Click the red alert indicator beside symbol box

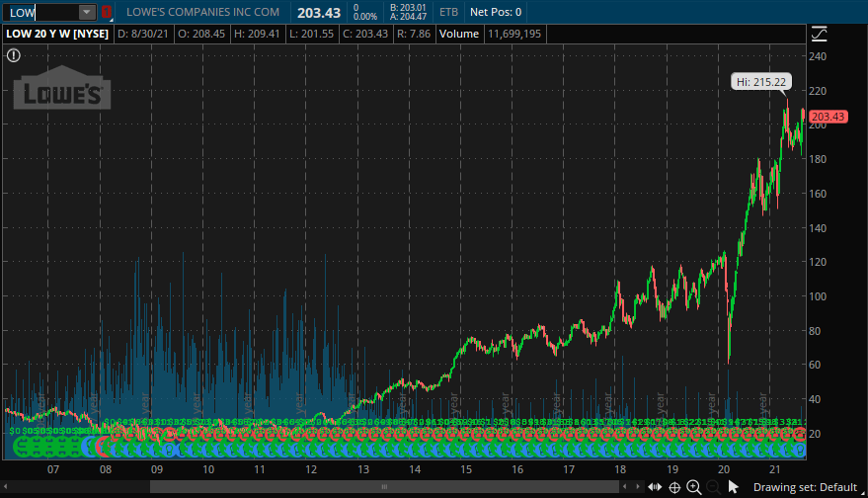tap(107, 12)
